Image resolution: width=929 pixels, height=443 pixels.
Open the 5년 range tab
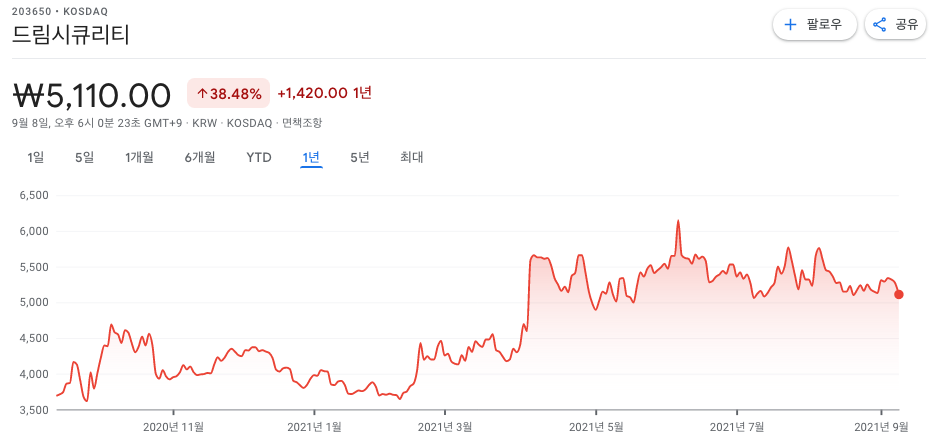[x=360, y=158]
